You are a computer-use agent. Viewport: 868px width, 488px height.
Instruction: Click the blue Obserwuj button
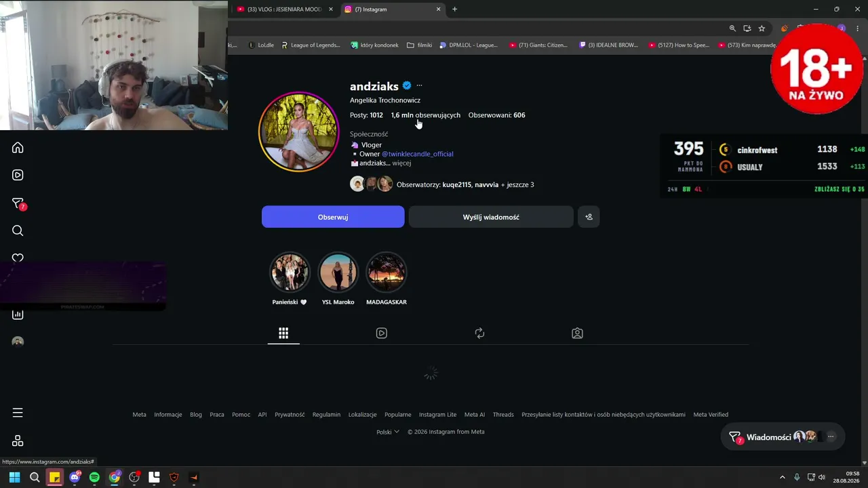click(x=333, y=217)
